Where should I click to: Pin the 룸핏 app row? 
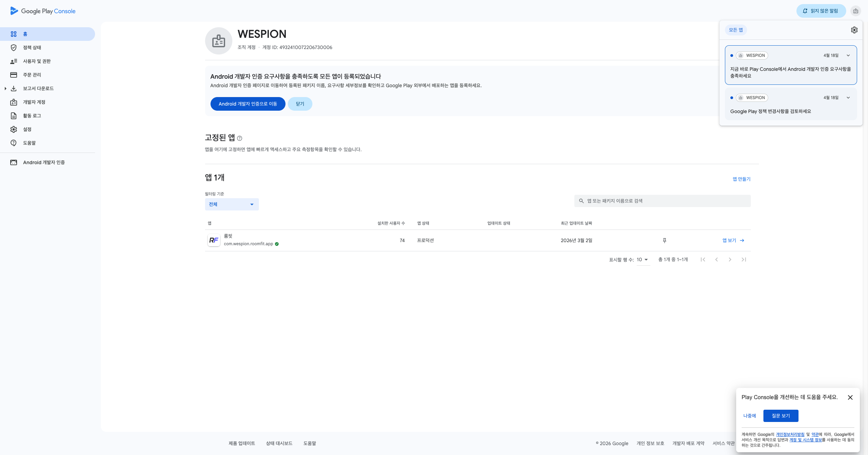click(x=664, y=240)
